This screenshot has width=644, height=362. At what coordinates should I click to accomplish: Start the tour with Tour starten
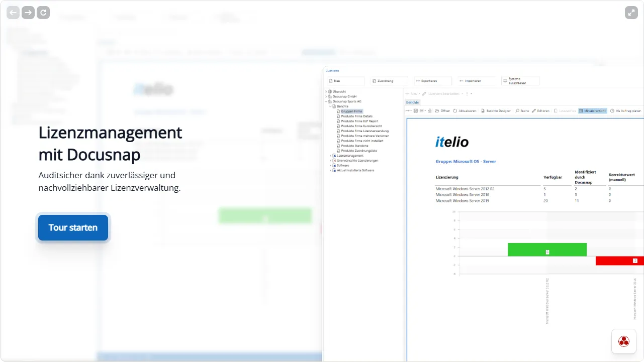[73, 227]
